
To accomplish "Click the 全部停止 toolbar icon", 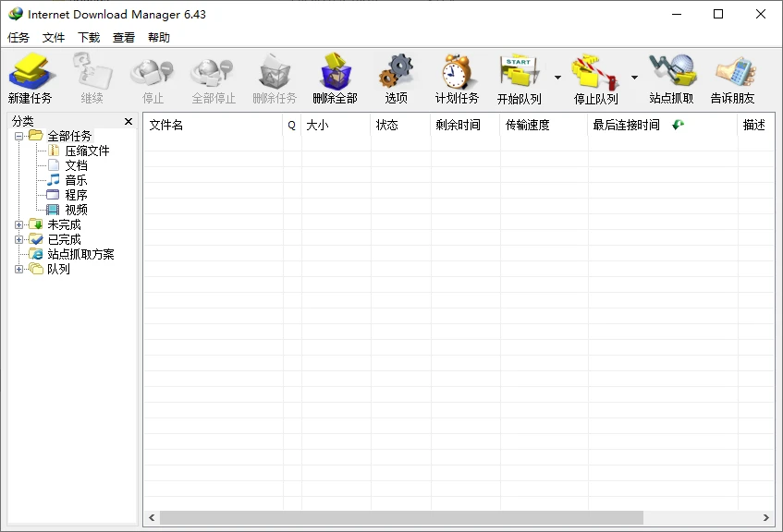I will 214,73.
